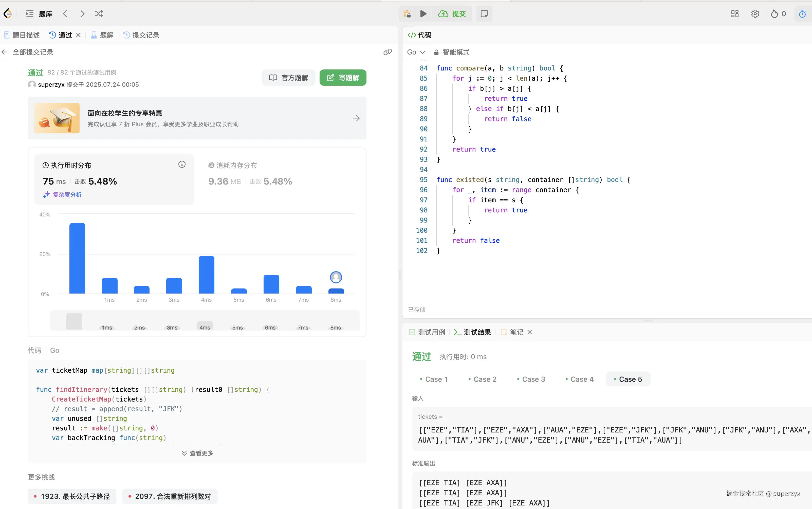Open the 题库 problem list
Image resolution: width=812 pixels, height=509 pixels.
pyautogui.click(x=39, y=14)
